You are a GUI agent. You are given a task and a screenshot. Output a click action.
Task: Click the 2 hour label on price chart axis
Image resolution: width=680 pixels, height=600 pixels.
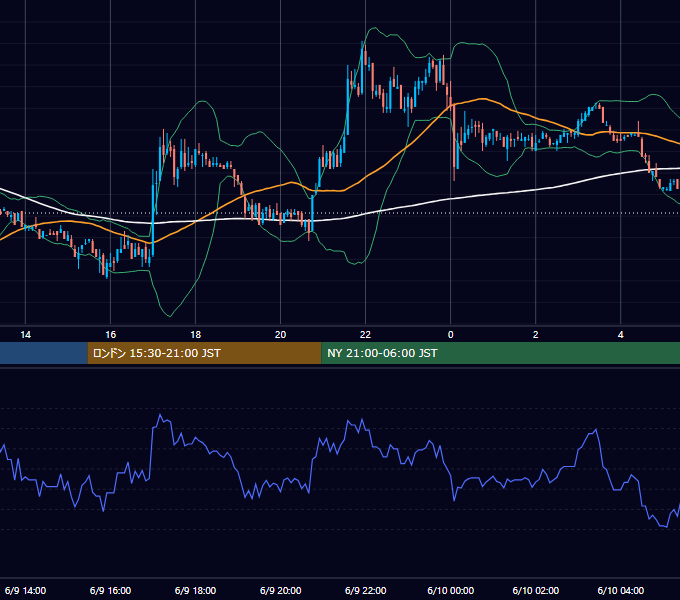tap(536, 335)
